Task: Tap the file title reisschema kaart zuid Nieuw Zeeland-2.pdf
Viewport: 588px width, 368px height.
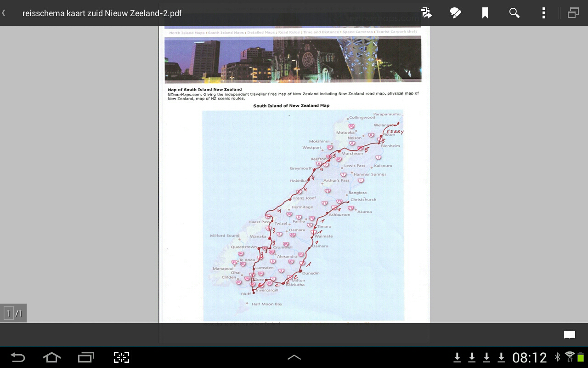Action: click(102, 13)
